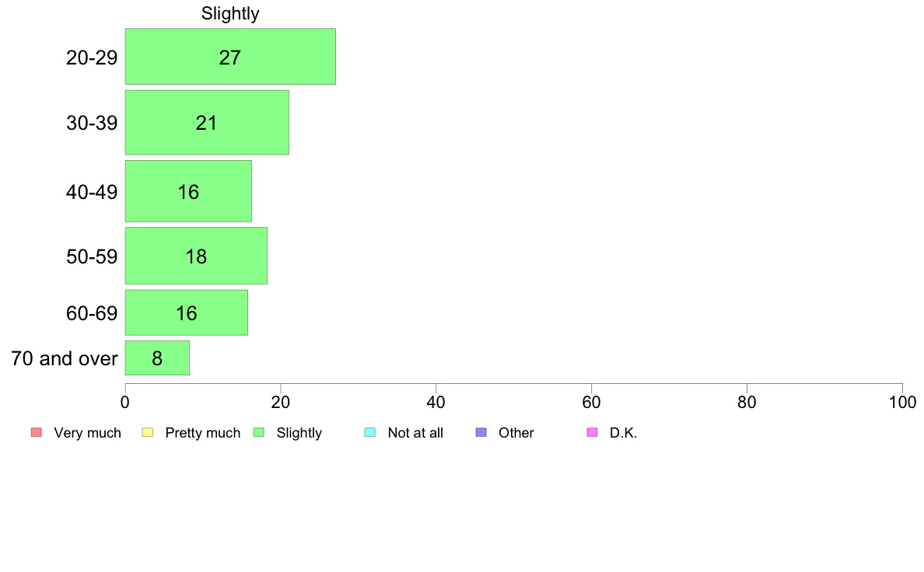Screen dimensions: 924x572
Task: Click the 40 tick on the x-axis
Action: tap(436, 403)
